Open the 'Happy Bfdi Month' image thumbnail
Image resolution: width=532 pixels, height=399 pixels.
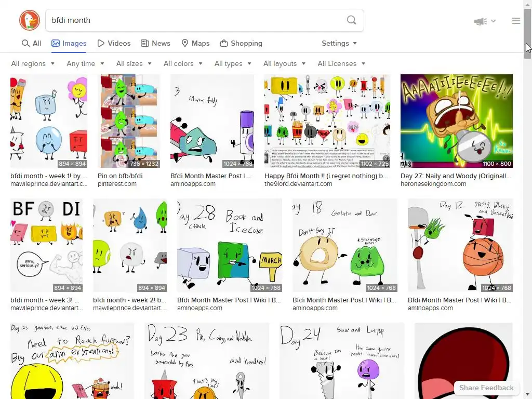[327, 121]
